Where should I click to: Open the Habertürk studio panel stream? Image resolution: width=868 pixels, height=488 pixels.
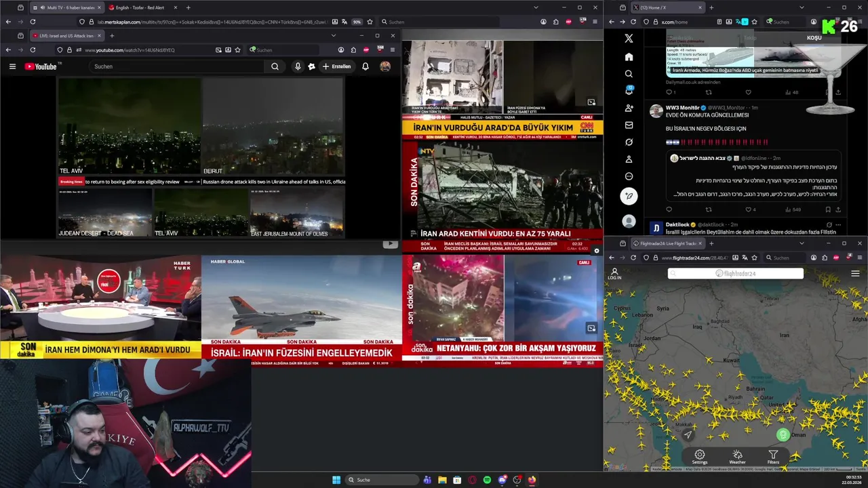100,307
